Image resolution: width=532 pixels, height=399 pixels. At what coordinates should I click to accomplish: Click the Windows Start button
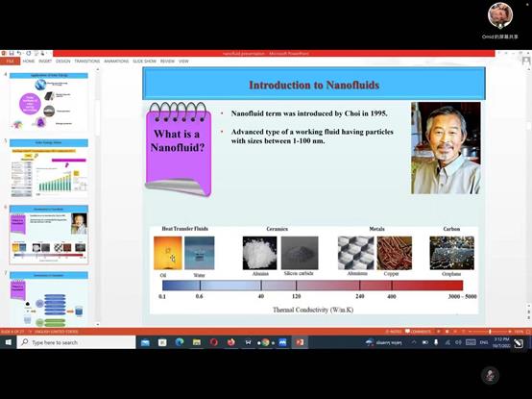coord(8,342)
